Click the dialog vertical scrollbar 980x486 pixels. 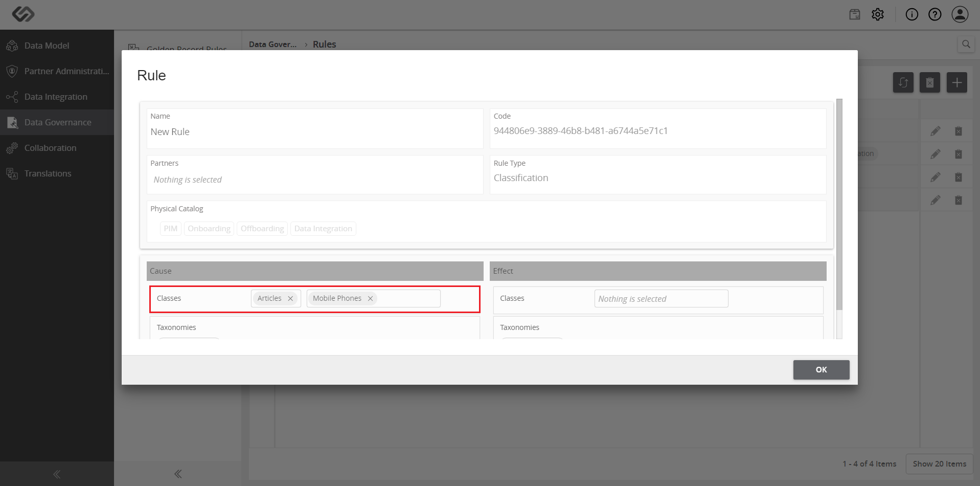pos(839,205)
